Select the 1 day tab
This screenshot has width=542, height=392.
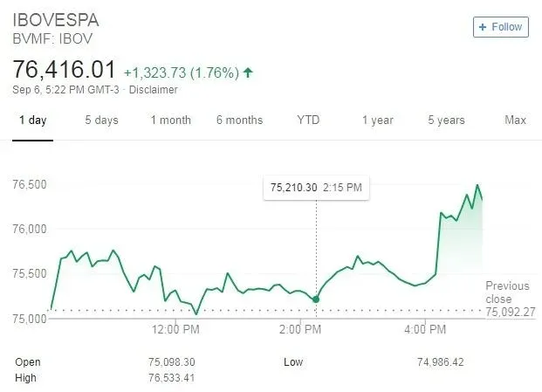[33, 120]
